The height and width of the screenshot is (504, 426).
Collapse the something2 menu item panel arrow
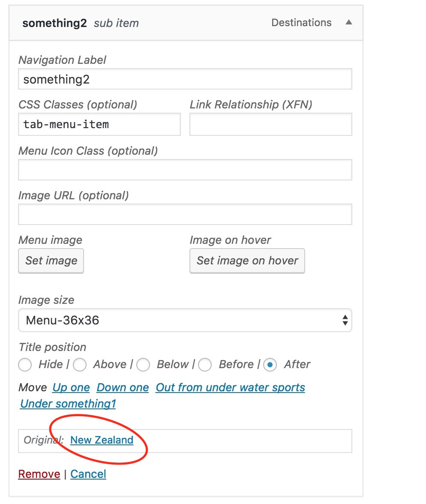pyautogui.click(x=348, y=22)
